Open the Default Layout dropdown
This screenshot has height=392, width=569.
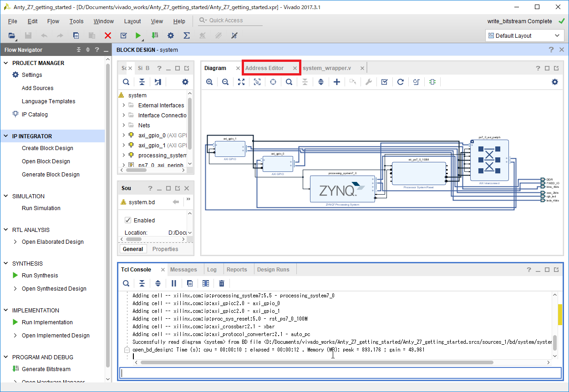[x=524, y=35]
